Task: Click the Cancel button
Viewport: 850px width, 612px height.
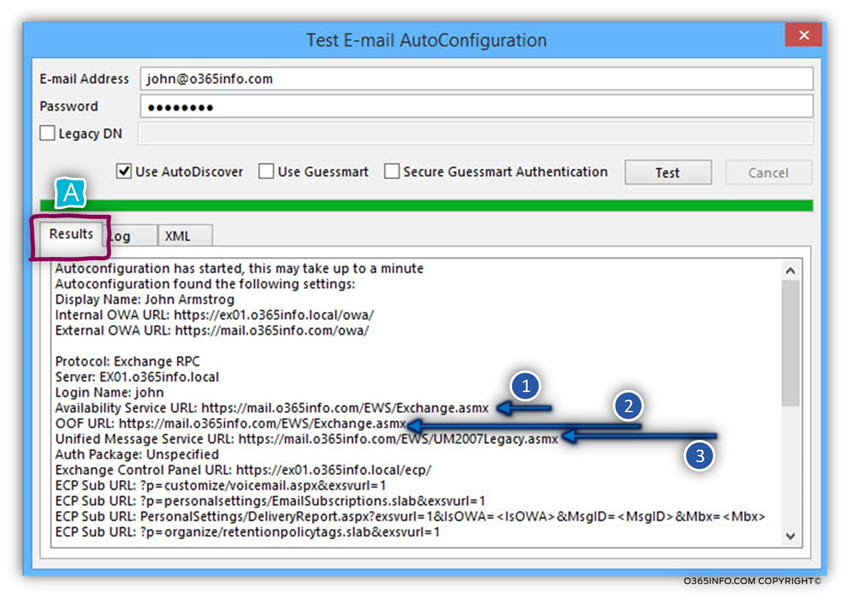Action: coord(768,172)
